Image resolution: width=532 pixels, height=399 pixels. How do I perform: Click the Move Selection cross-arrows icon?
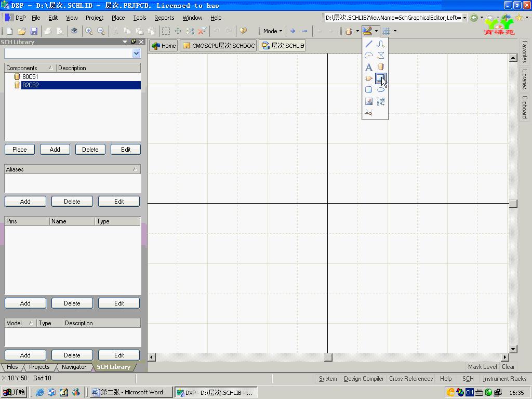click(178, 31)
